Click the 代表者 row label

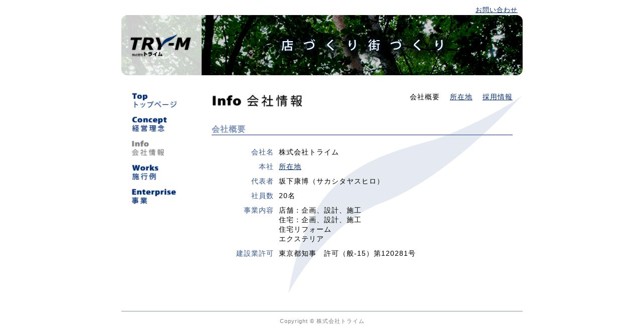pos(262,181)
